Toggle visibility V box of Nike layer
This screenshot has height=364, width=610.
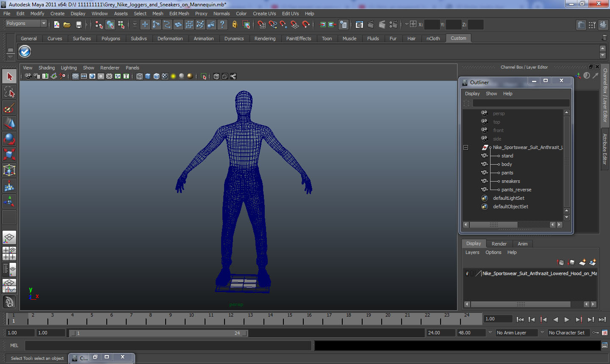tap(467, 273)
